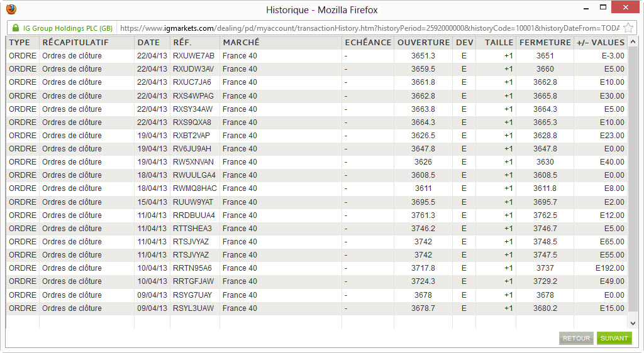Click the Firefox logo in title bar
Viewport: 644px width, 353px height.
pos(11,9)
